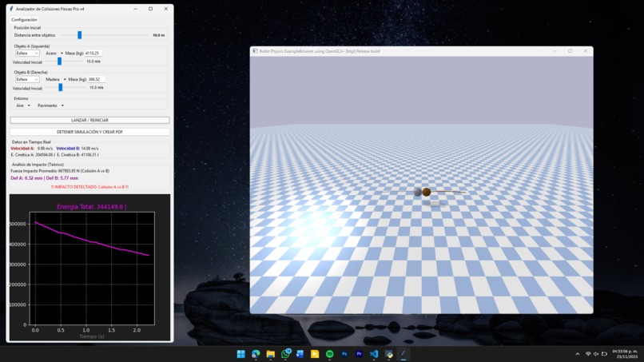Click the 'Energía Total: 344149.6 J' heading
Image resolution: width=644 pixels, height=362 pixels.
(x=92, y=207)
